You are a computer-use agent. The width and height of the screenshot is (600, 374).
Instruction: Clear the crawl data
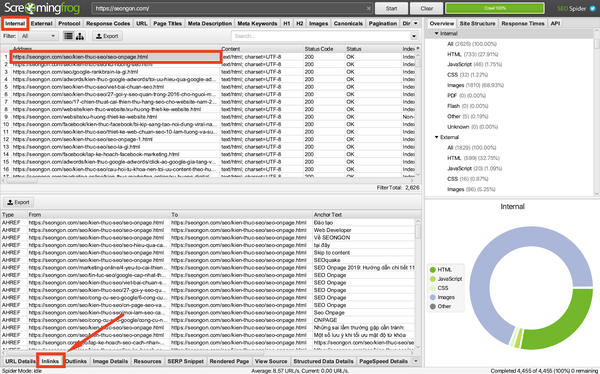click(x=426, y=8)
